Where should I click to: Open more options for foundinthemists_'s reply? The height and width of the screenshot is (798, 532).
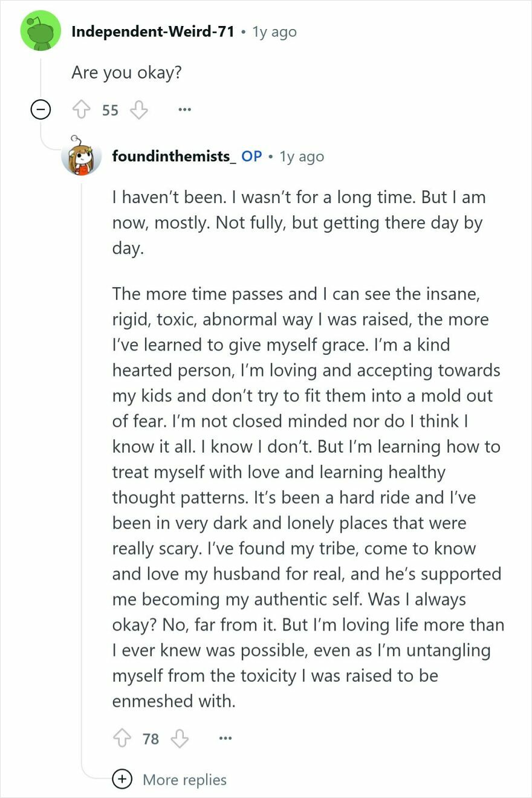pos(225,738)
